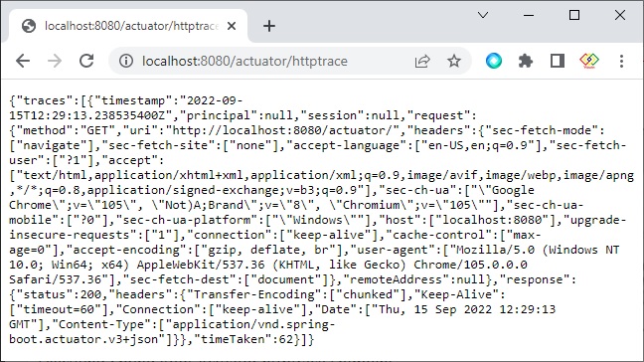Open the Extensions puzzle icon
Image resolution: width=644 pixels, height=362 pixels.
(x=526, y=62)
